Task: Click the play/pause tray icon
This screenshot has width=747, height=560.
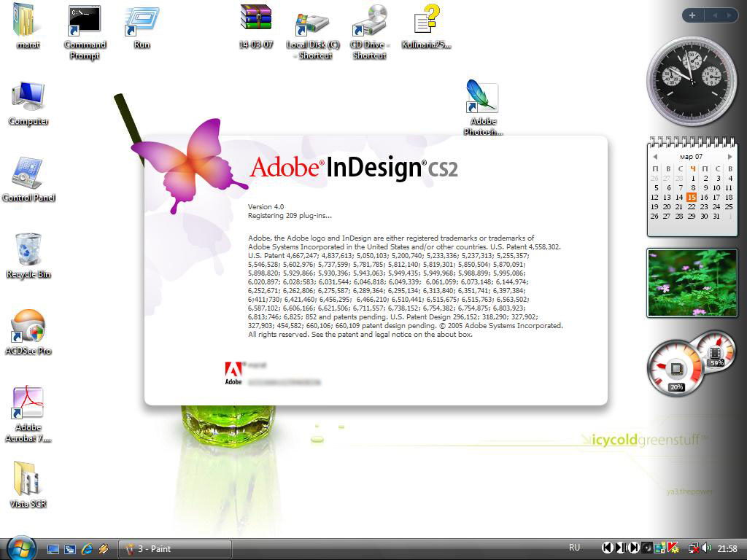Action: (x=621, y=548)
